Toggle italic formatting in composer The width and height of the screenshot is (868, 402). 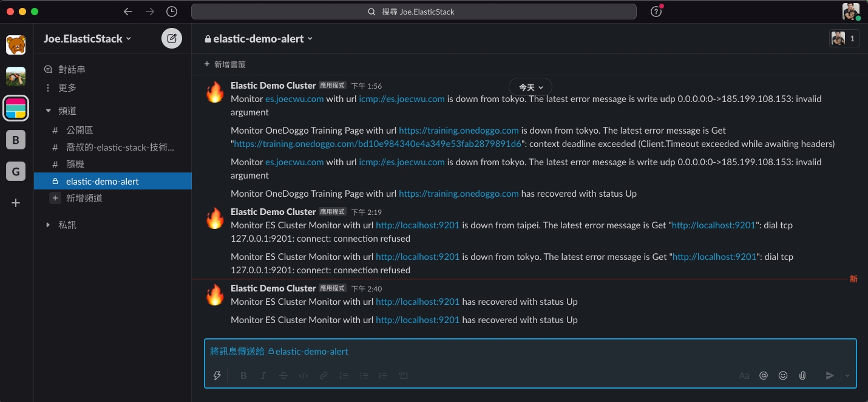click(263, 375)
